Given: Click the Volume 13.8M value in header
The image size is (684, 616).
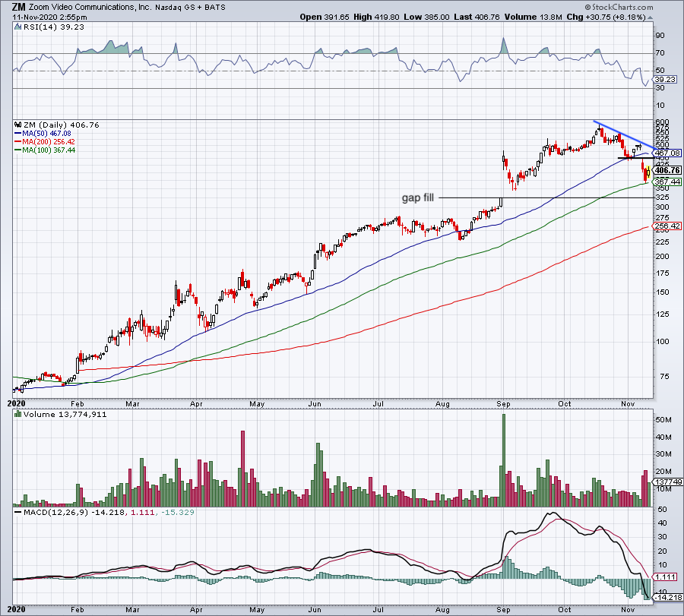Looking at the screenshot, I should [x=533, y=17].
